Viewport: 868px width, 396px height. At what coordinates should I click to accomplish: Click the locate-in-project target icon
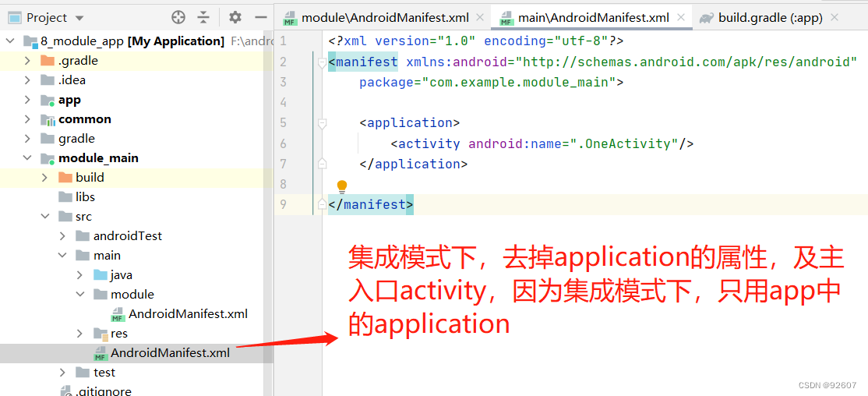tap(178, 18)
